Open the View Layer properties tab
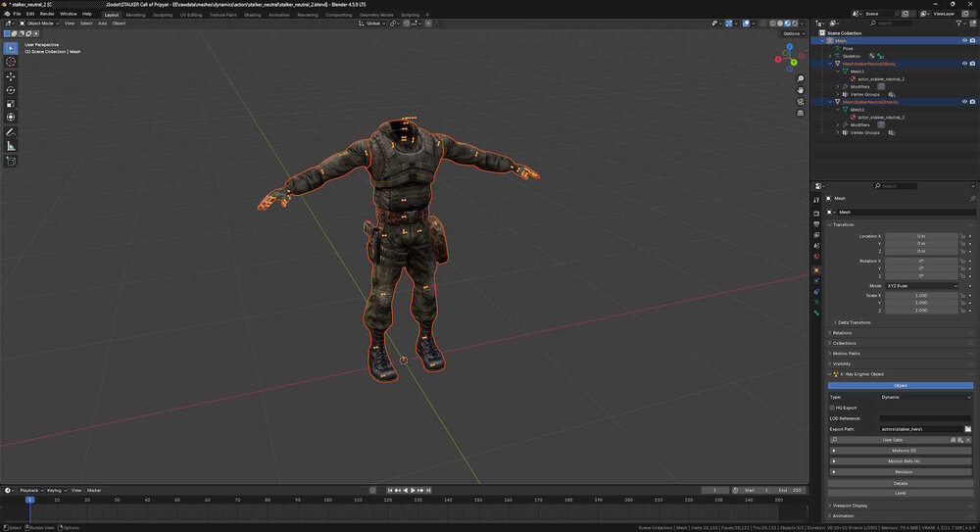 coord(816,235)
